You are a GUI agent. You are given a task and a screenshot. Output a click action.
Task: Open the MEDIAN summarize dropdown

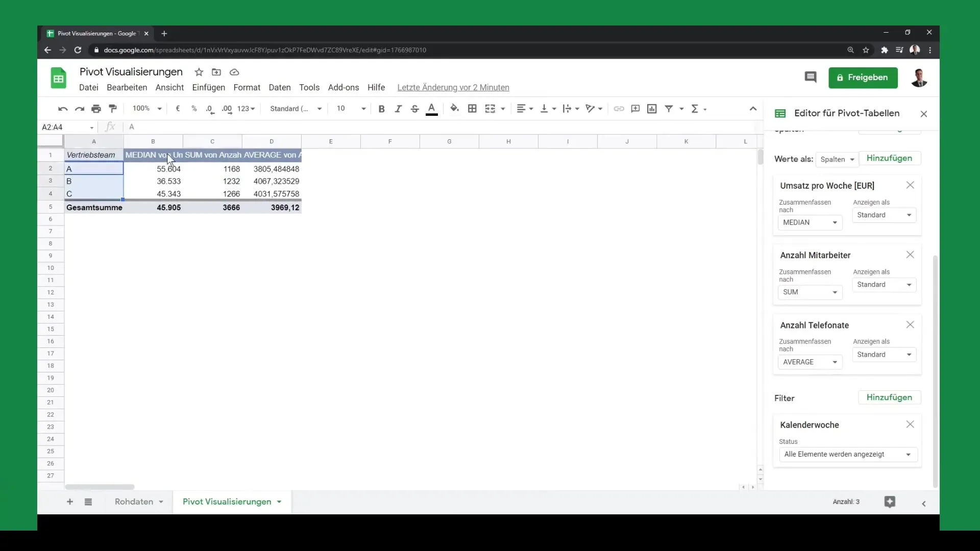(x=810, y=222)
